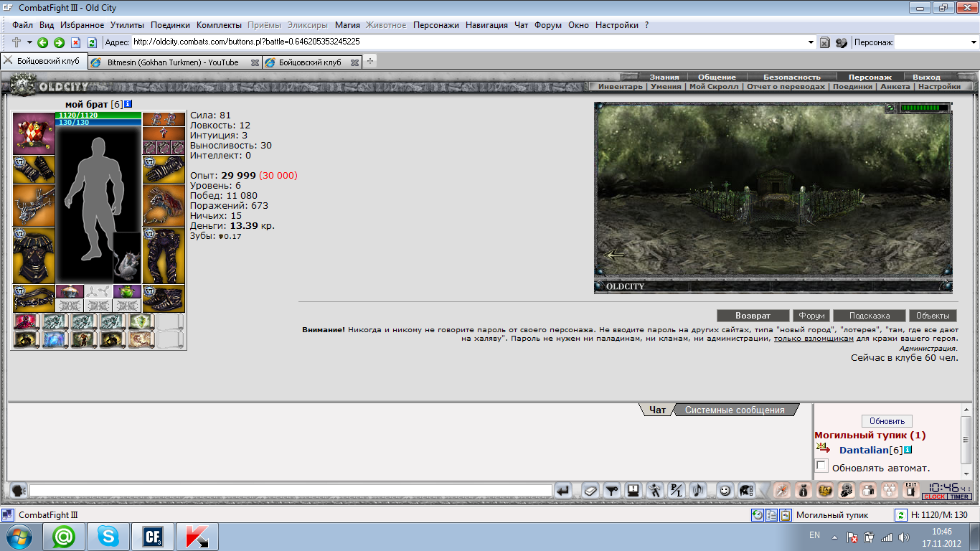Click the green progress bar above location image
The image size is (980, 551).
point(923,108)
